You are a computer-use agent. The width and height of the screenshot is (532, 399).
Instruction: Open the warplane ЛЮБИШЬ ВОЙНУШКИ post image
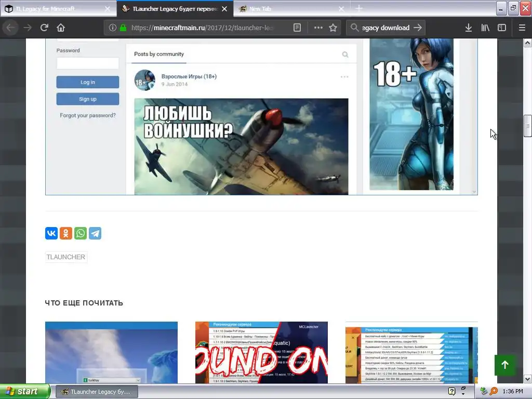tap(241, 147)
